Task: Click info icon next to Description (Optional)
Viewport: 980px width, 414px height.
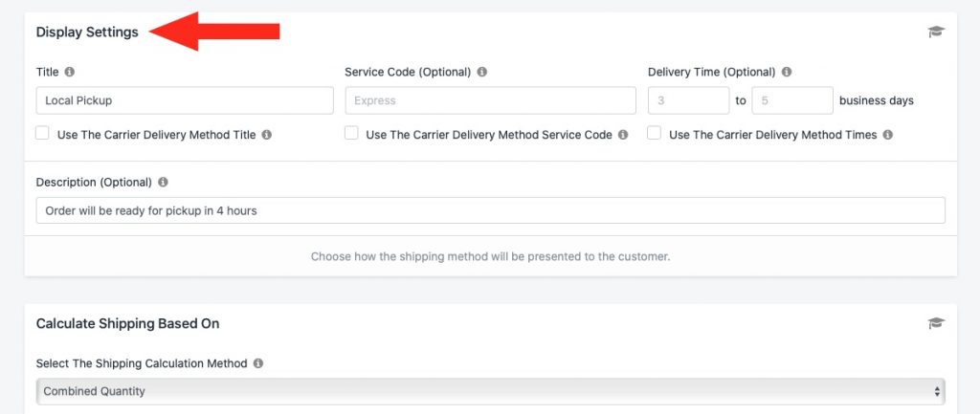Action: (x=163, y=183)
